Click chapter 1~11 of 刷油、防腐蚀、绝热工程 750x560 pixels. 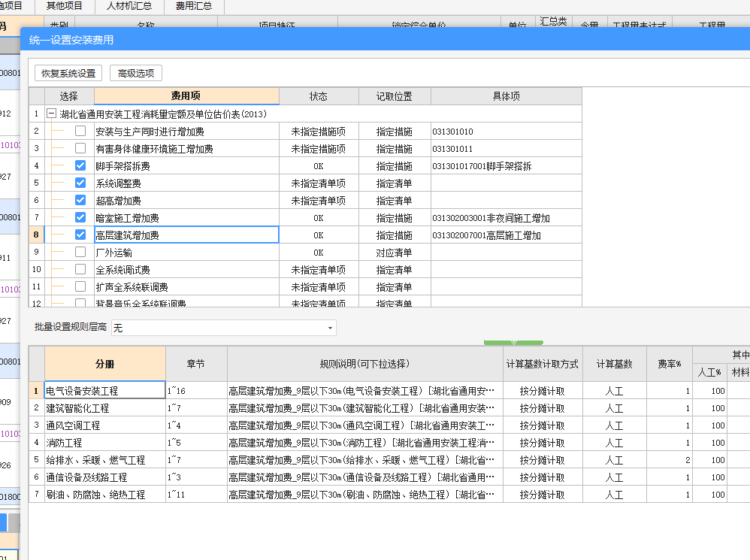coord(196,494)
